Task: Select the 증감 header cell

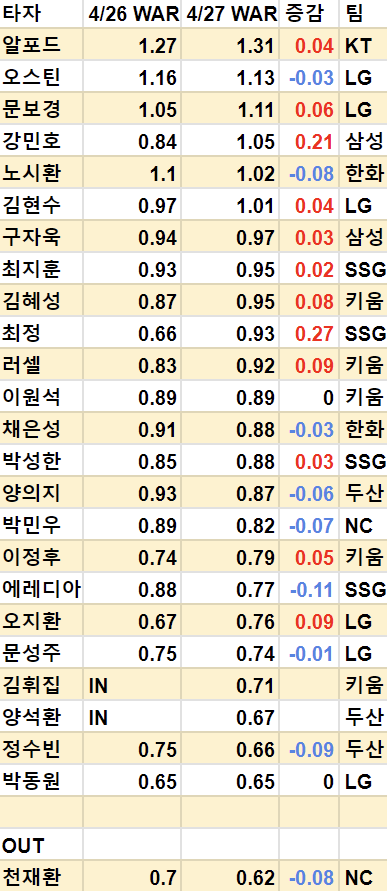Action: [309, 14]
